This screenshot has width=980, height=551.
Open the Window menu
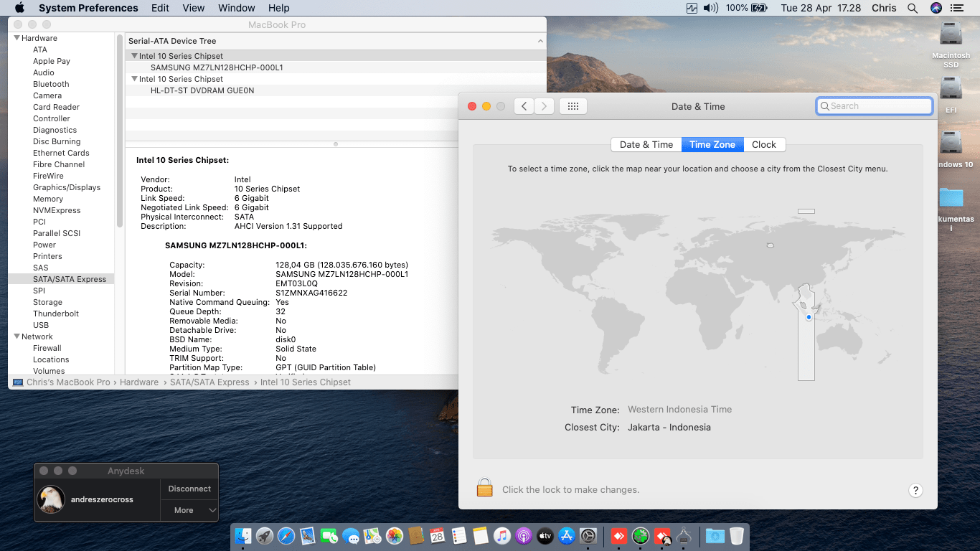(236, 8)
